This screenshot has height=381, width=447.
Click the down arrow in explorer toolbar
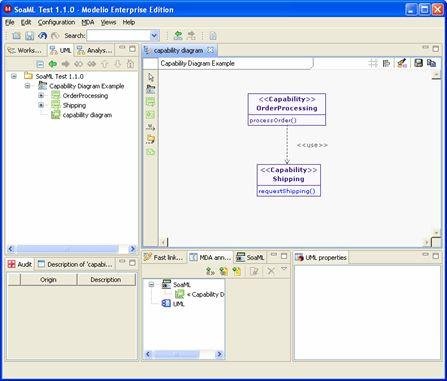click(x=117, y=64)
